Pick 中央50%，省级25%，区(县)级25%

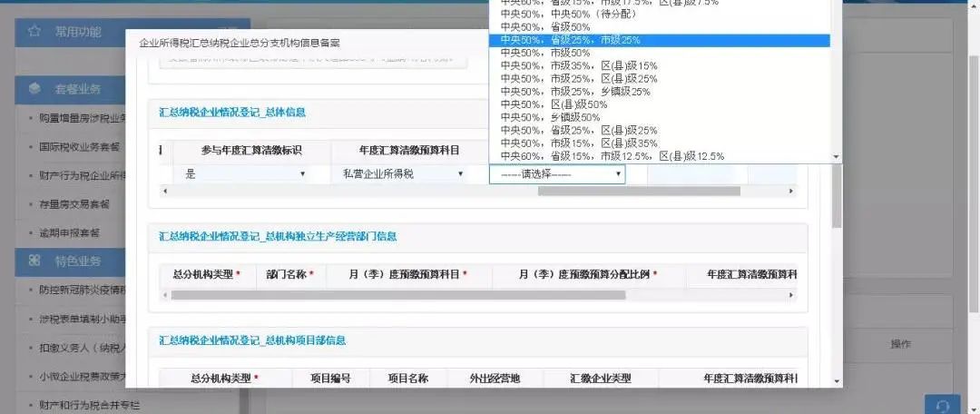click(x=660, y=130)
